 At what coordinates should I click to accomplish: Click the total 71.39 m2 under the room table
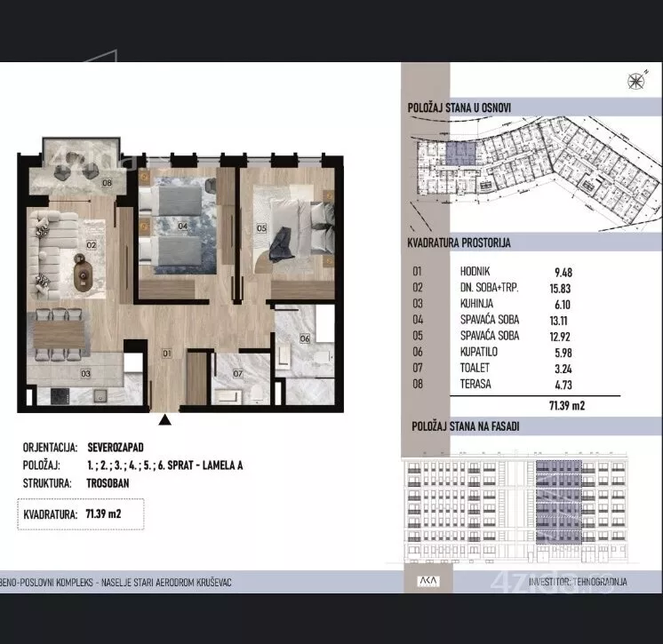click(567, 406)
